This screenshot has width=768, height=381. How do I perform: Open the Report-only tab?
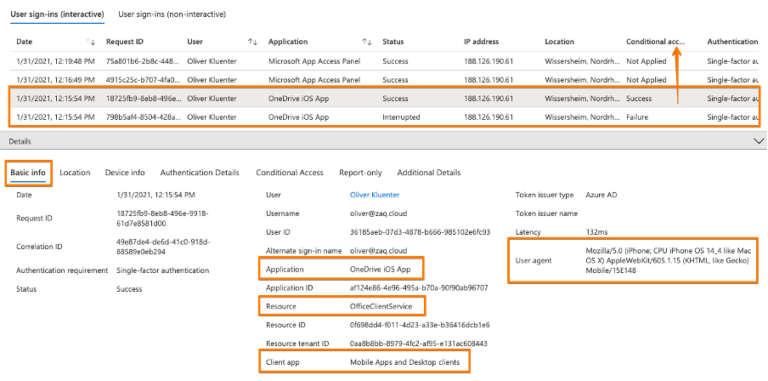click(360, 172)
